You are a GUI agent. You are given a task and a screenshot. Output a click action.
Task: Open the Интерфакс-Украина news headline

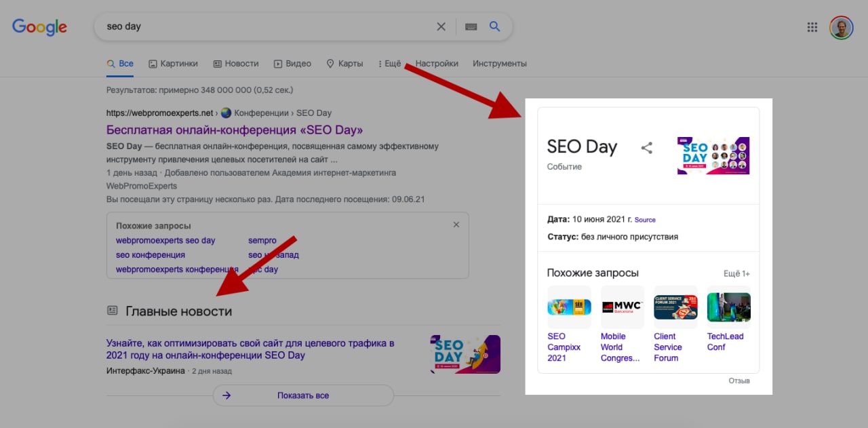point(250,349)
